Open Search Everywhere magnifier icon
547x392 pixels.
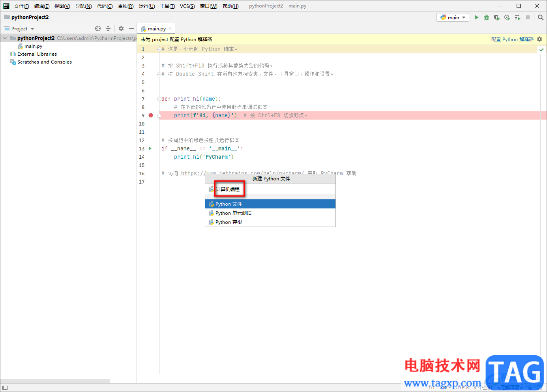[541, 17]
